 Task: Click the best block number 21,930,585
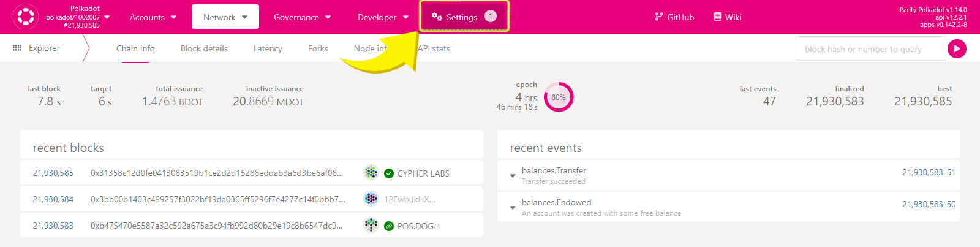(923, 101)
